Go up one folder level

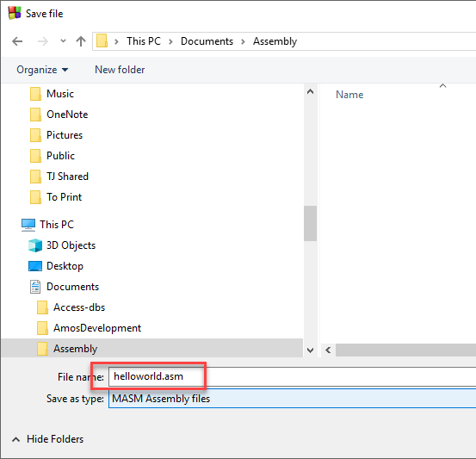pos(81,41)
